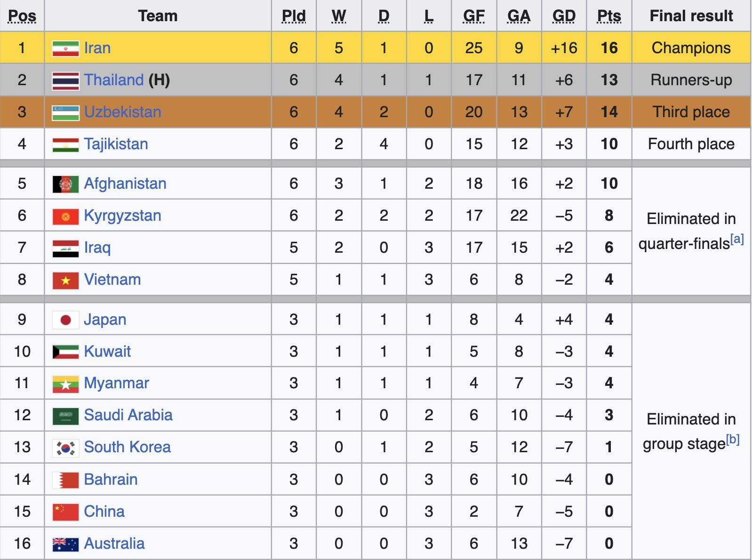
Task: Click the South Korea flag icon
Action: click(x=65, y=448)
